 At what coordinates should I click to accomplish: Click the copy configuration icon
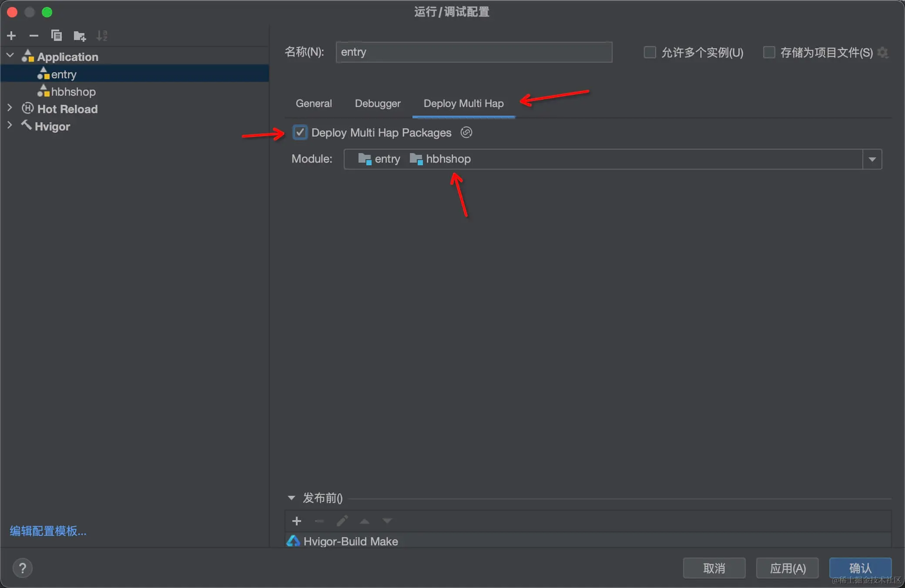57,36
